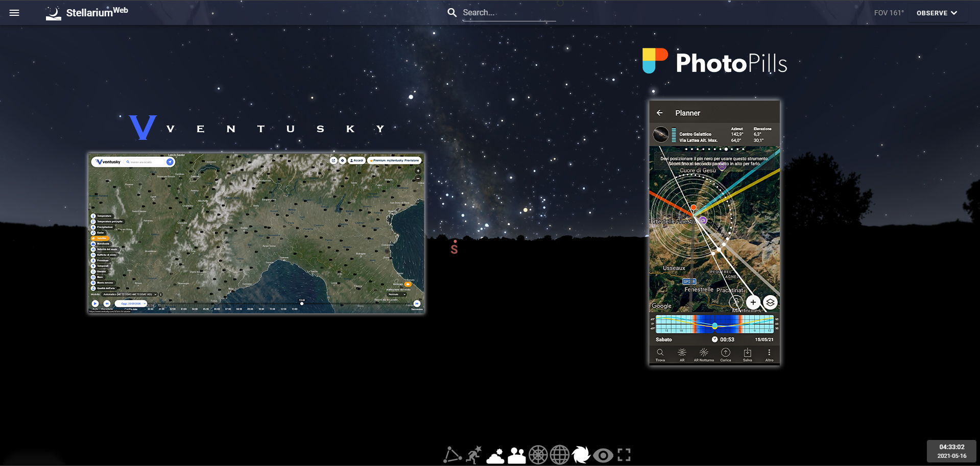
Task: Select the Umidità layer
Action: coord(99,272)
